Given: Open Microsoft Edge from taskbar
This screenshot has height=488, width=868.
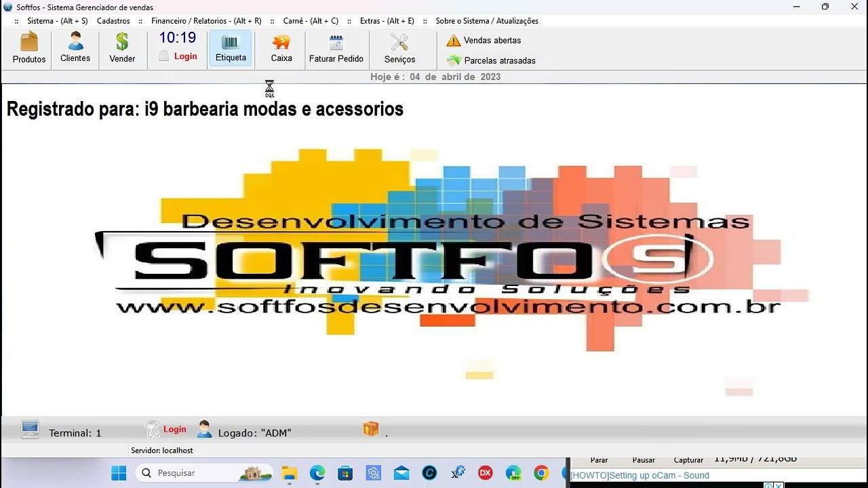Looking at the screenshot, I should point(317,473).
